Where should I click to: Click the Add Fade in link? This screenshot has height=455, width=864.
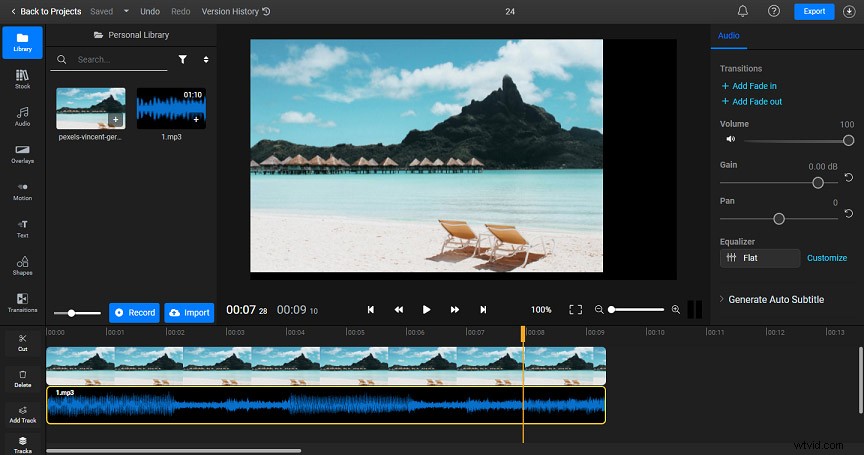pyautogui.click(x=749, y=86)
